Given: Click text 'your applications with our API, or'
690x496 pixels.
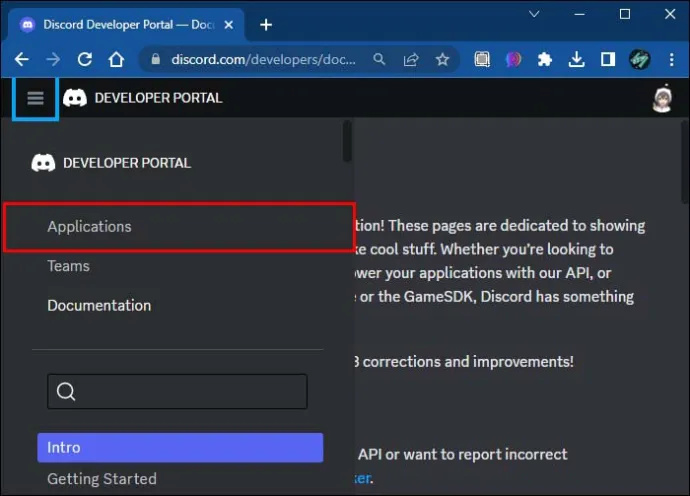Looking at the screenshot, I should point(498,273).
